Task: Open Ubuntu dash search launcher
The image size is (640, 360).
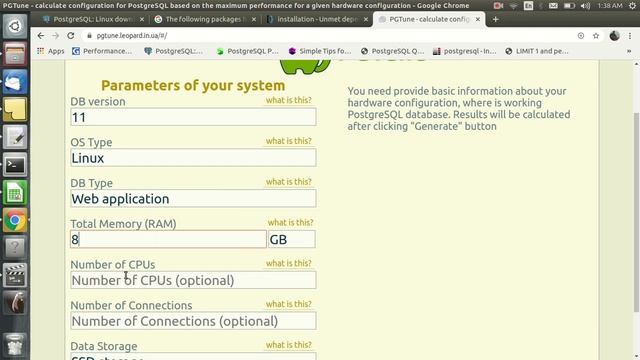Action: coord(15,26)
